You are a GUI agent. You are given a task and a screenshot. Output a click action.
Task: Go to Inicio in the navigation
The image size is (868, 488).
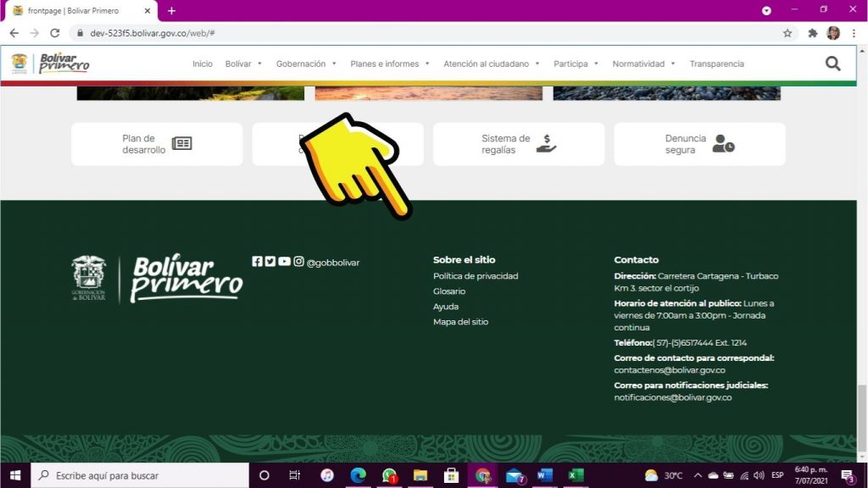(202, 64)
